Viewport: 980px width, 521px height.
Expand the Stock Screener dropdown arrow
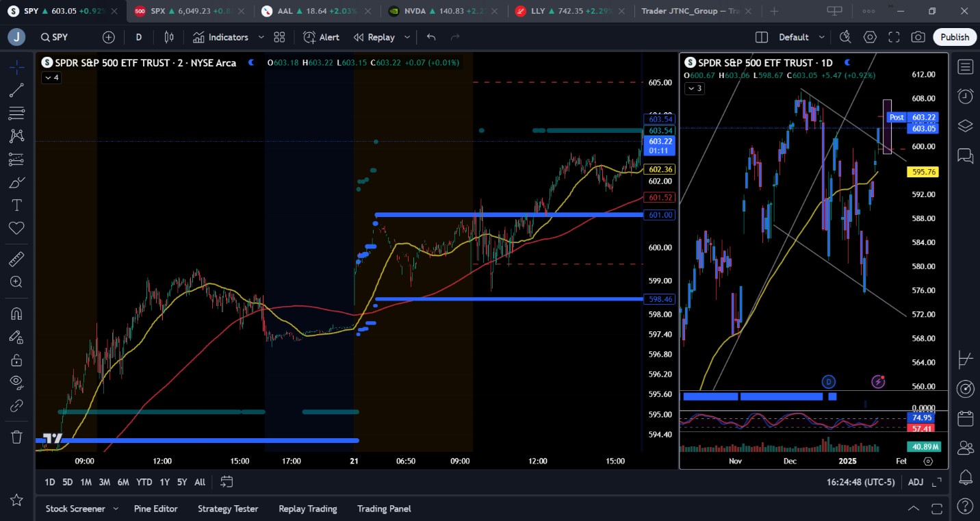116,509
